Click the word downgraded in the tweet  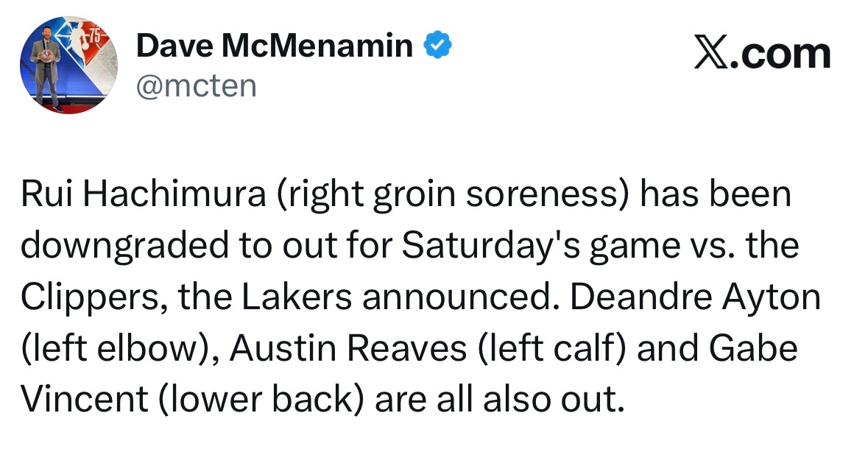point(124,246)
